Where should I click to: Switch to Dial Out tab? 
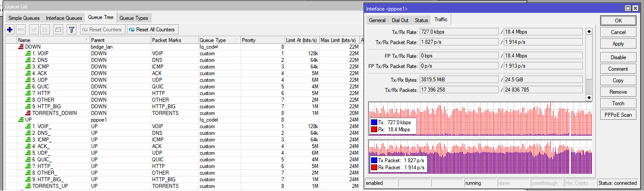(400, 20)
